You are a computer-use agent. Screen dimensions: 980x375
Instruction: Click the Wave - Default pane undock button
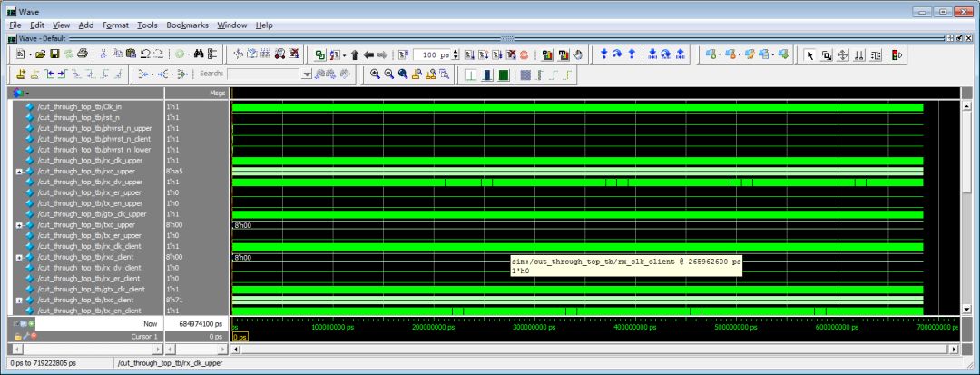point(959,39)
